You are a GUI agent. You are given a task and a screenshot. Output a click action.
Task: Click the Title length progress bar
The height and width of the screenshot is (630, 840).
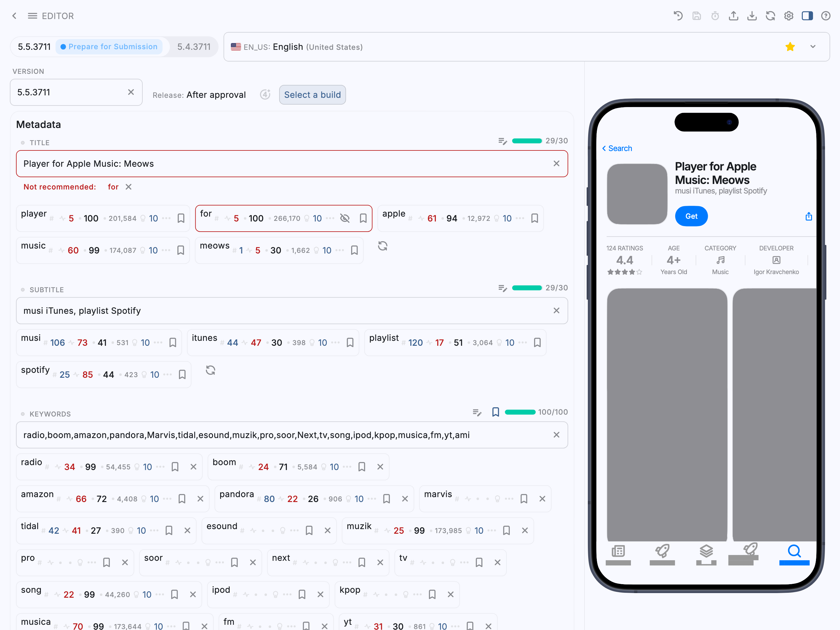coord(527,141)
